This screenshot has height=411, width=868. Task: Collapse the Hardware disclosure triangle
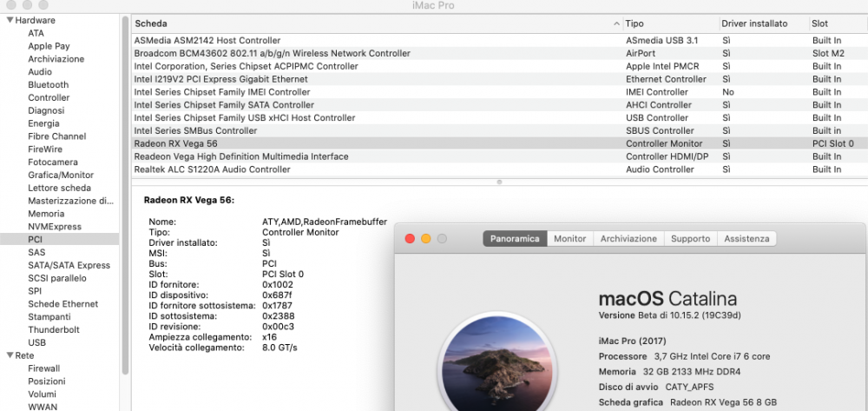[x=10, y=21]
